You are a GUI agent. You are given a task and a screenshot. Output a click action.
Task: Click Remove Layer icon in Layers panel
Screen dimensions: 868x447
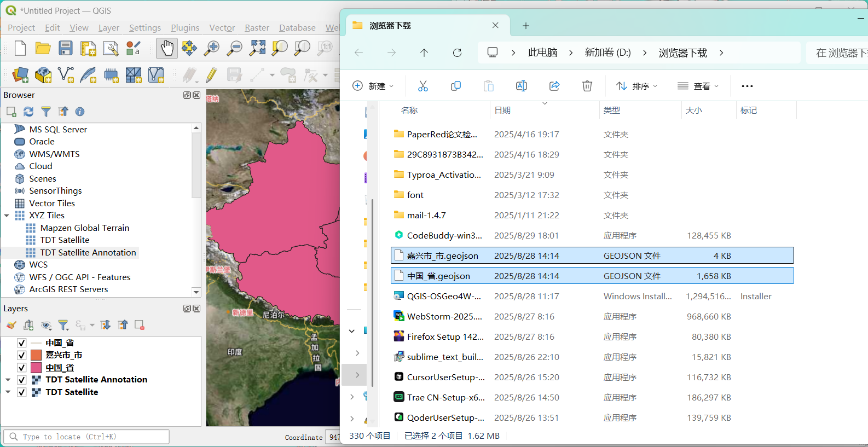[x=140, y=325]
